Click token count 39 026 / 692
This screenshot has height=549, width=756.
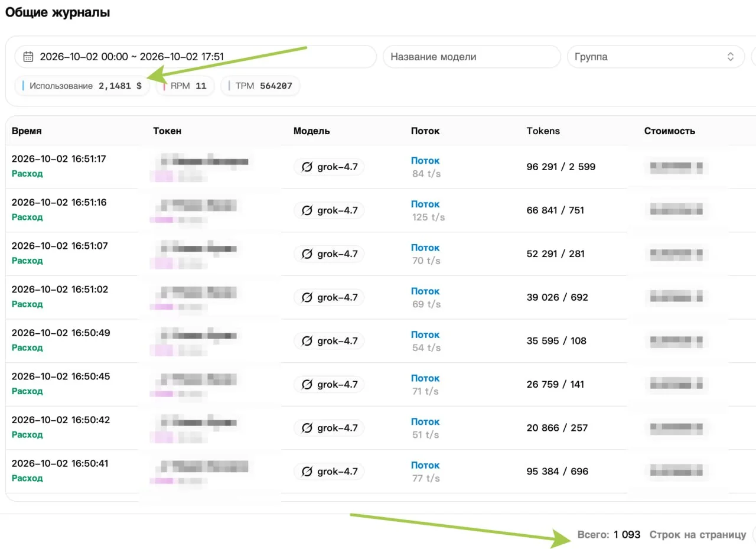tap(557, 297)
